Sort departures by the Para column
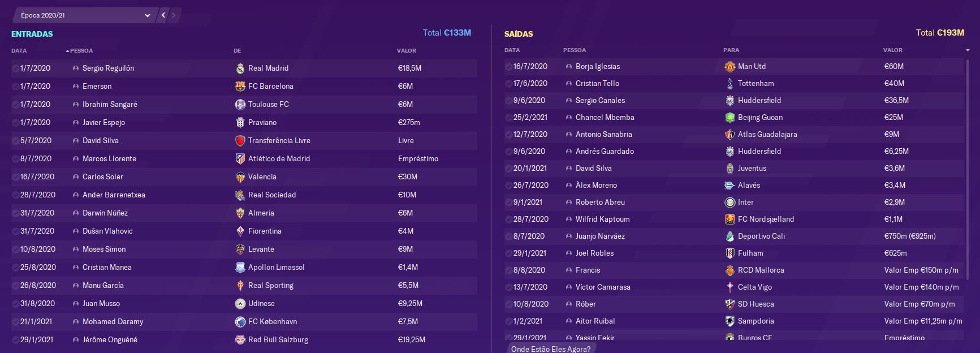 [x=731, y=50]
